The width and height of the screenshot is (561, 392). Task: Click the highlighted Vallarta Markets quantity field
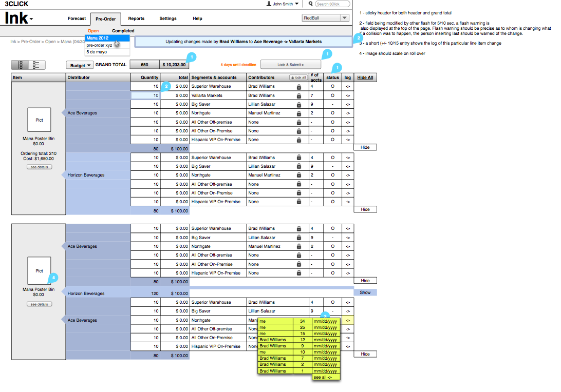click(x=145, y=95)
